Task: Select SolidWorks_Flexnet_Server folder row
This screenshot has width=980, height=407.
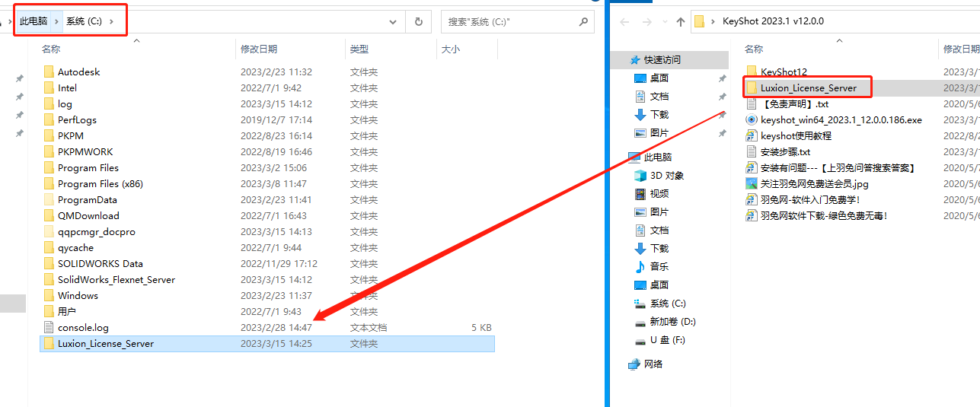Action: pos(267,279)
